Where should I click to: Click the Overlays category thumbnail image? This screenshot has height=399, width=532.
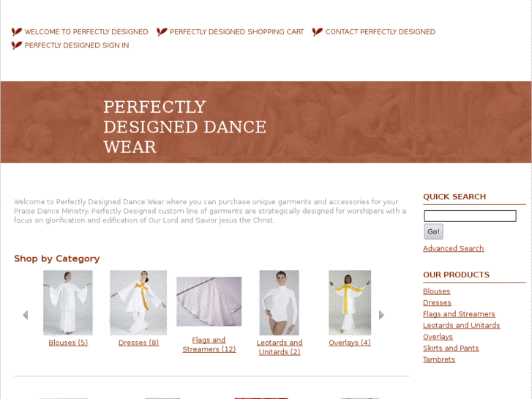tap(350, 302)
